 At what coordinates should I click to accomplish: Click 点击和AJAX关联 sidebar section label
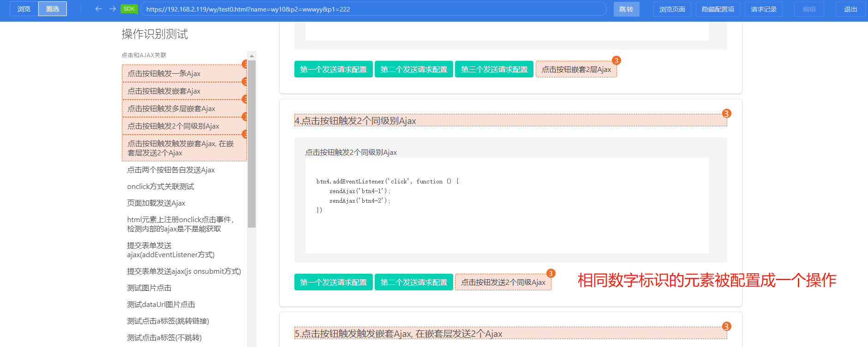click(144, 55)
